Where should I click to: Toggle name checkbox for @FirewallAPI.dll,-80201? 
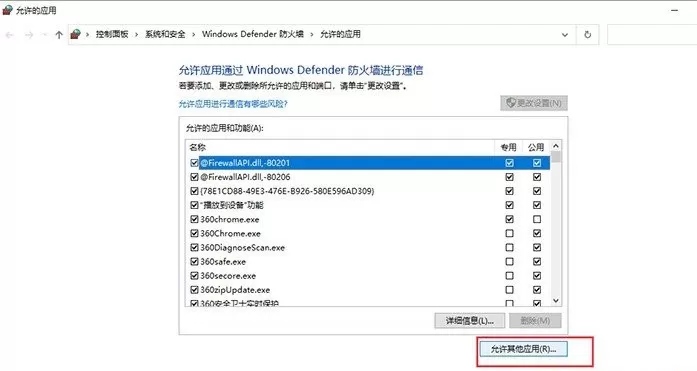194,163
